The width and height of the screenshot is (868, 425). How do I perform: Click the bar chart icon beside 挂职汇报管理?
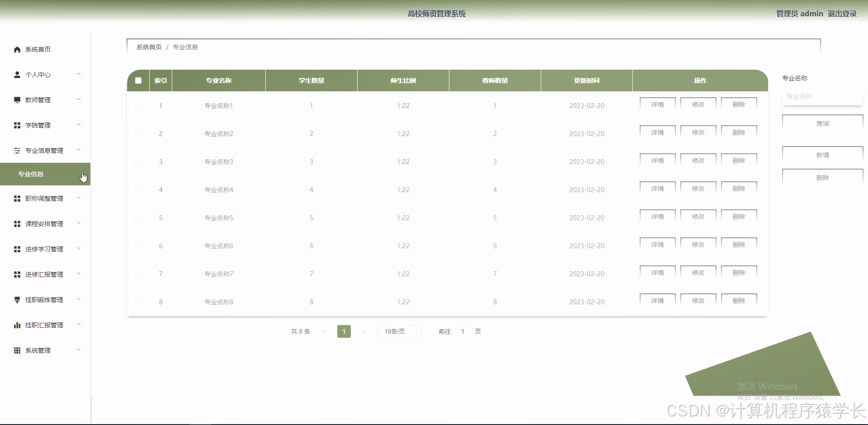(x=17, y=325)
